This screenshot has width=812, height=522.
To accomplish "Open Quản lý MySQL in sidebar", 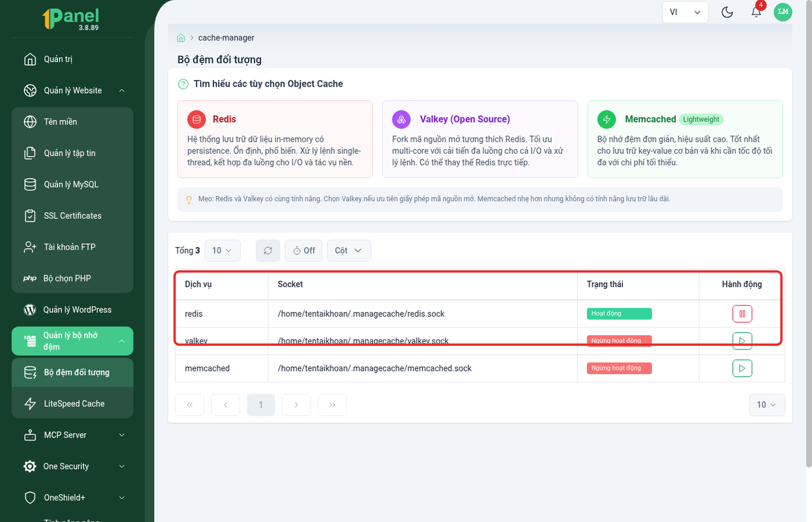I will (x=72, y=184).
